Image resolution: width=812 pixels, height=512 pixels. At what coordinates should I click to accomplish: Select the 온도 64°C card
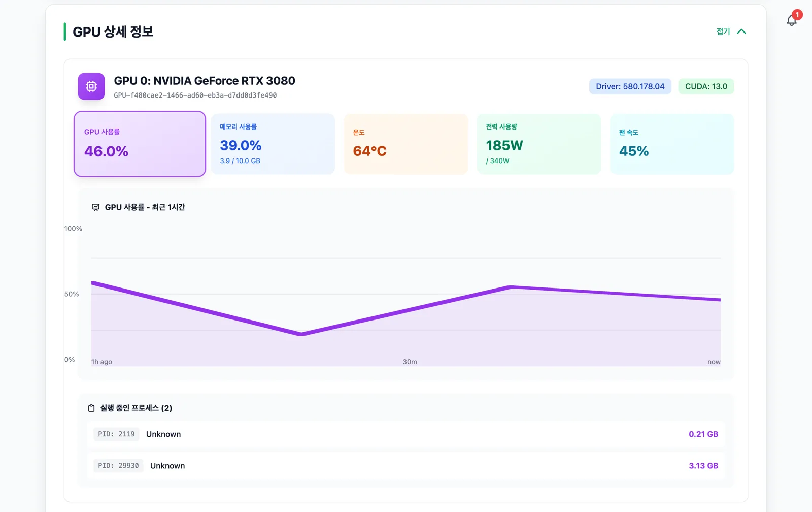[x=406, y=144]
